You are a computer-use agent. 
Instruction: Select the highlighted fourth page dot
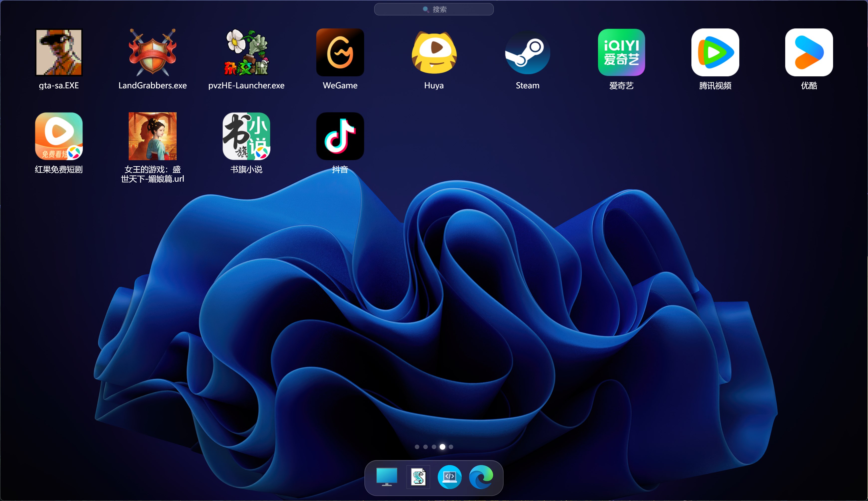coord(442,447)
